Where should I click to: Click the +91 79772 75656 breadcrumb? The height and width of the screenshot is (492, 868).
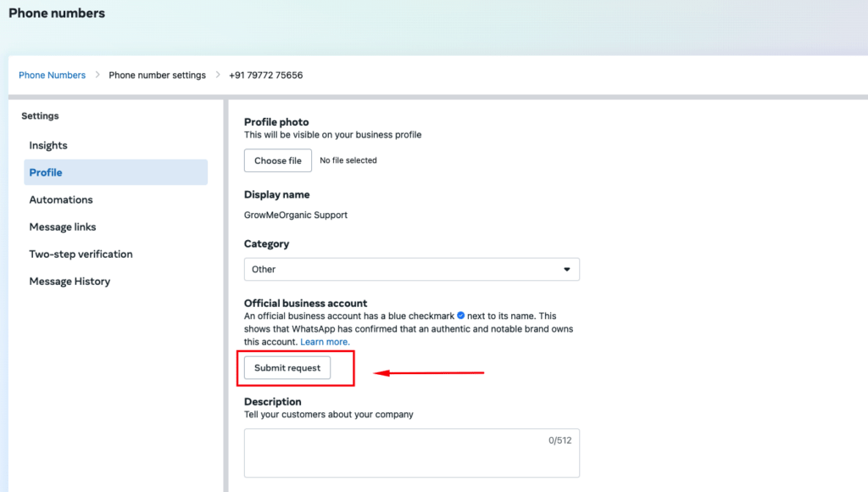265,75
